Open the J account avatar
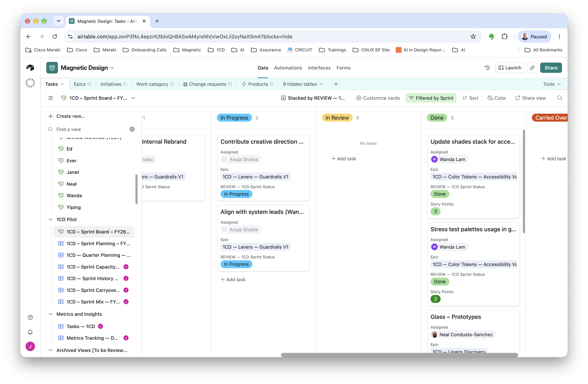 30,346
